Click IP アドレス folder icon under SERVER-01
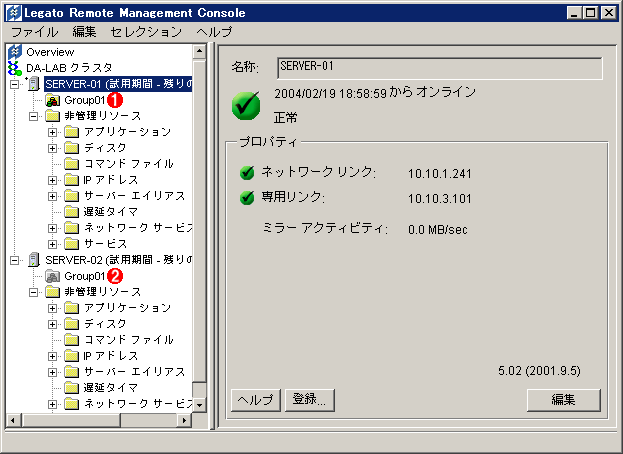The width and height of the screenshot is (623, 454). (72, 180)
